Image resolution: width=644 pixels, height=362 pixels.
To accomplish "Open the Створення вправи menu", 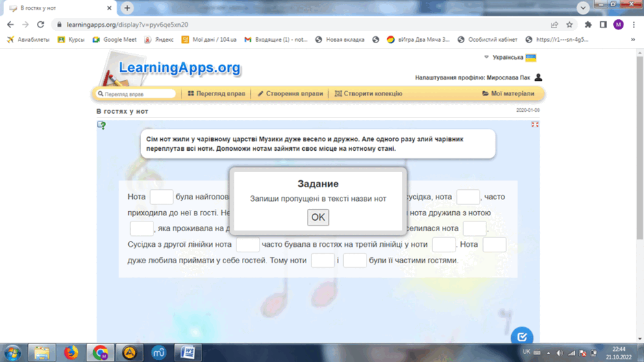I will pyautogui.click(x=290, y=94).
